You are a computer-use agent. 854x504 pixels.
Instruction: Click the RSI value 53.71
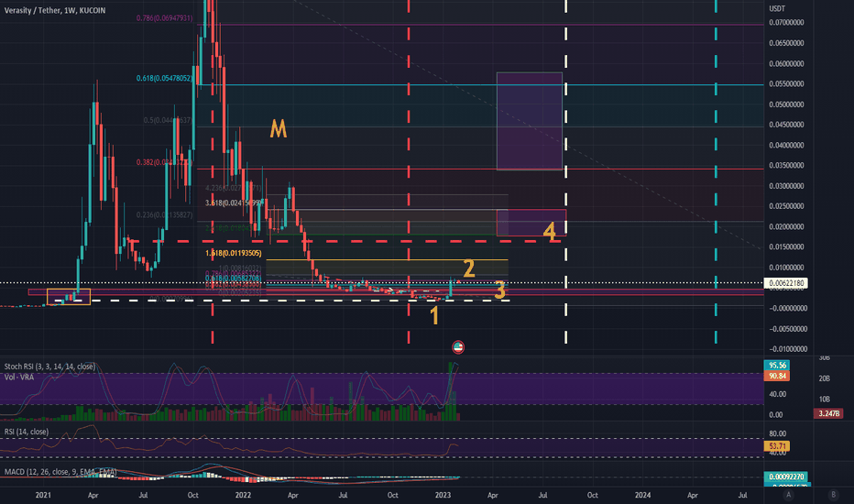point(777,446)
